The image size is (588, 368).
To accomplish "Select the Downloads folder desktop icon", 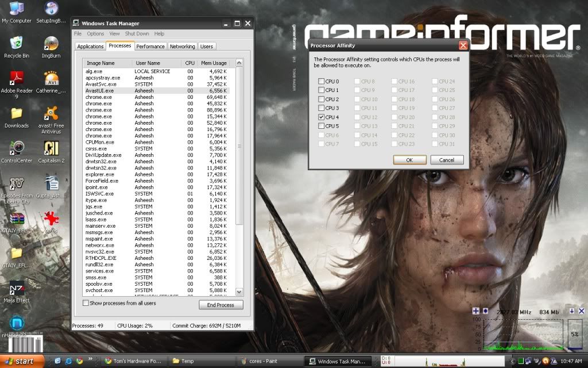I will coord(17,117).
